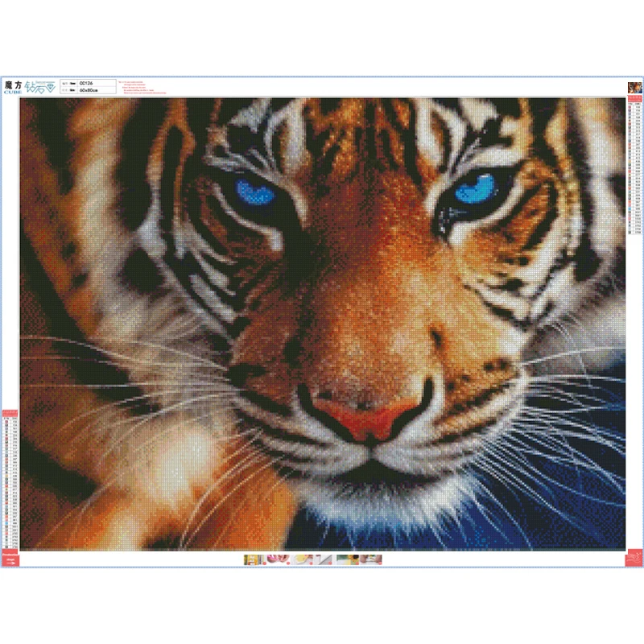Click the tiger's blue eye near the left stripes
Viewport: 644px width, 644px height.
(x=254, y=192)
